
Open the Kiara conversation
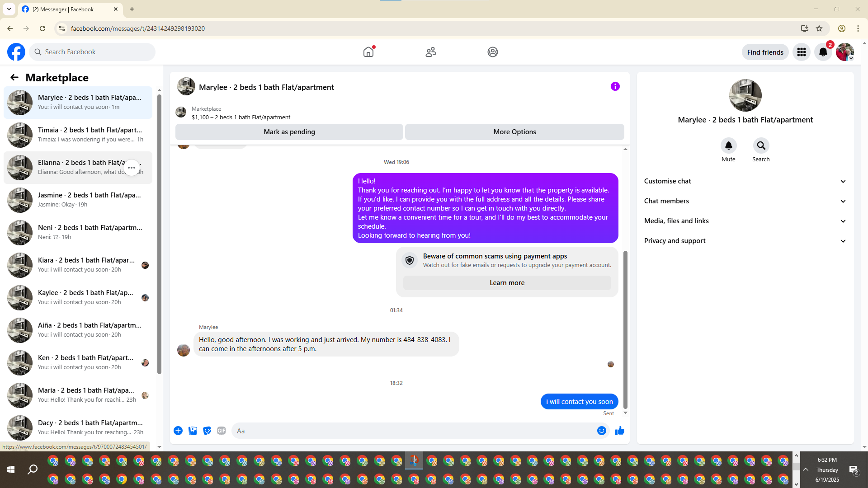coord(78,265)
